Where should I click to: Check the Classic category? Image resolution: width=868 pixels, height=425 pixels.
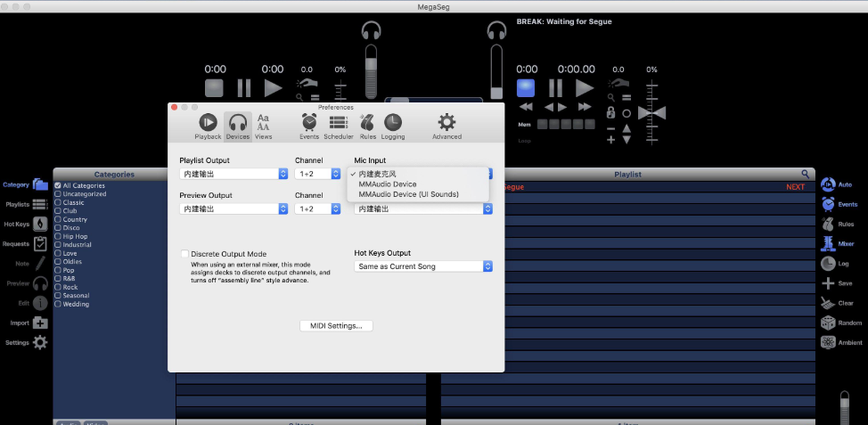[58, 202]
